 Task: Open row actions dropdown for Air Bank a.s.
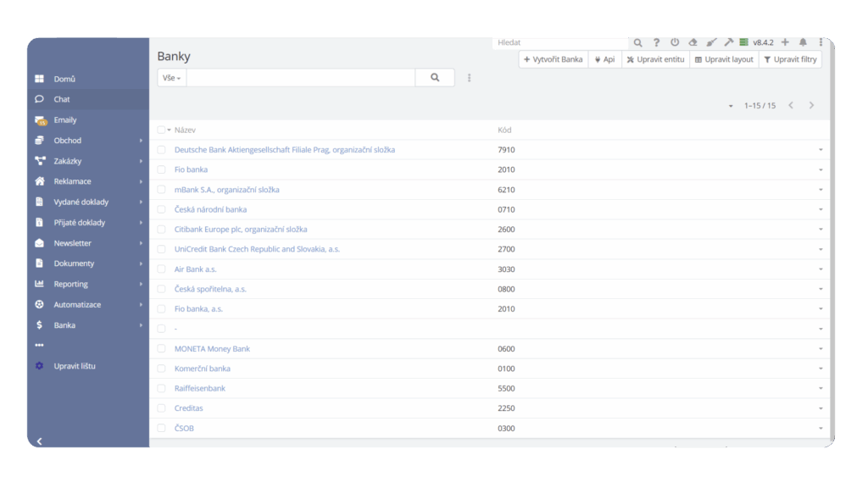point(821,269)
